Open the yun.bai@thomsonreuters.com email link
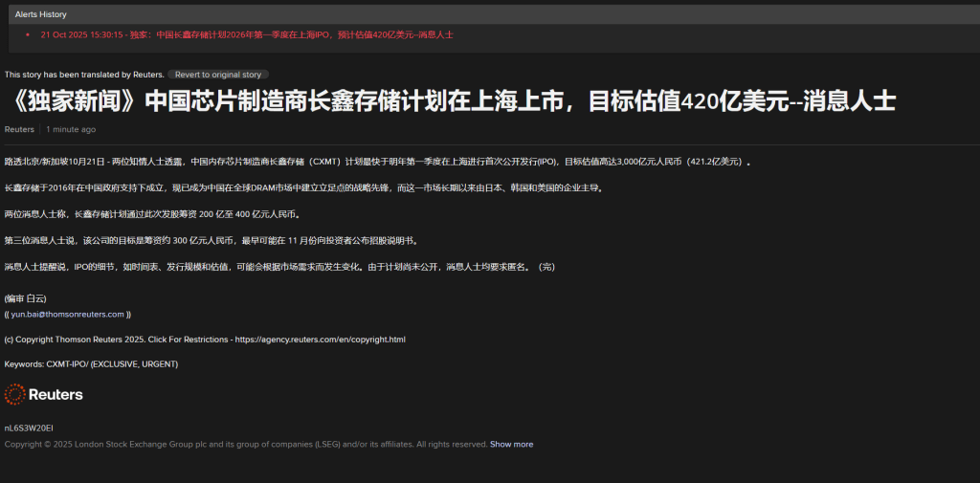 67,314
